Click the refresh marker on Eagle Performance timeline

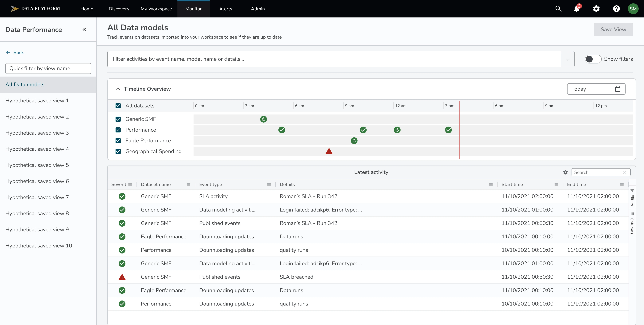354,141
